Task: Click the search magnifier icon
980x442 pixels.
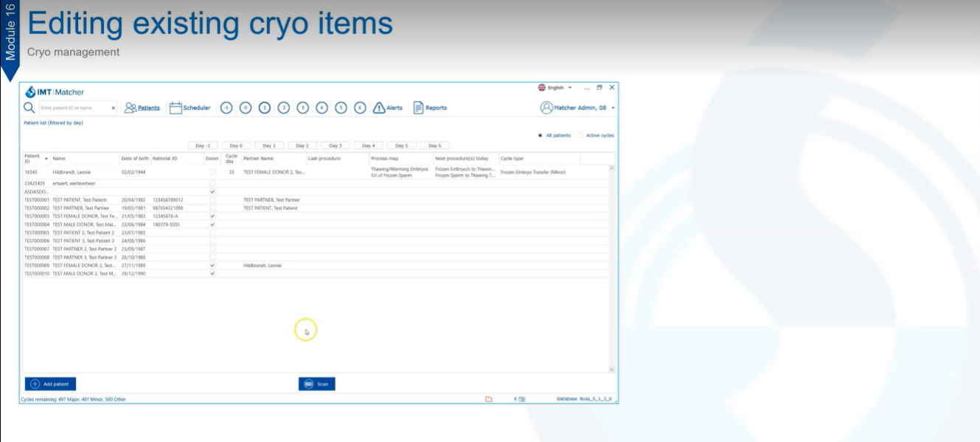Action: (29, 108)
